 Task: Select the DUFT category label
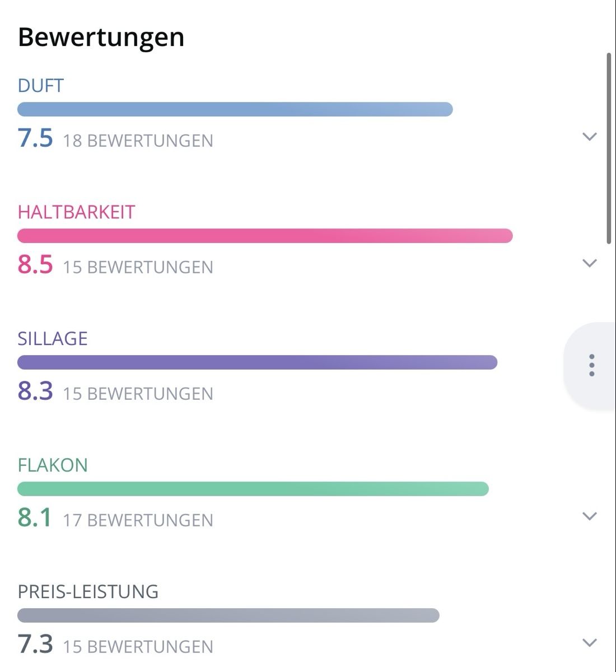pos(41,86)
